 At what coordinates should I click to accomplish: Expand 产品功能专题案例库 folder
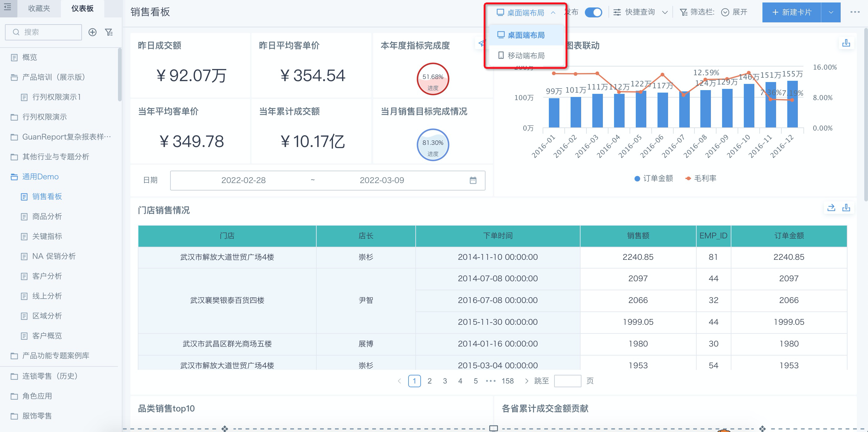pyautogui.click(x=56, y=356)
